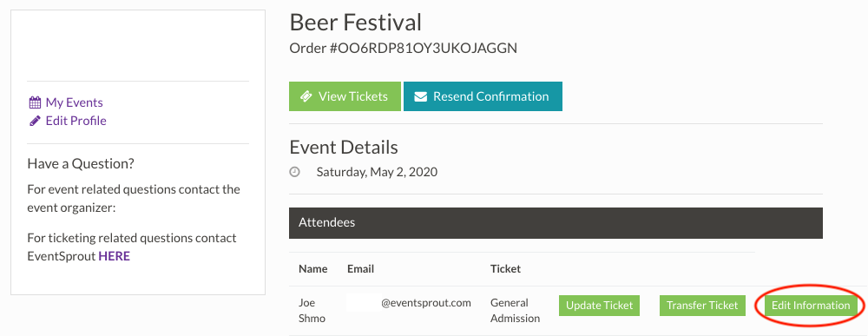The width and height of the screenshot is (868, 336).
Task: Open the Edit Profile link
Action: pyautogui.click(x=76, y=121)
